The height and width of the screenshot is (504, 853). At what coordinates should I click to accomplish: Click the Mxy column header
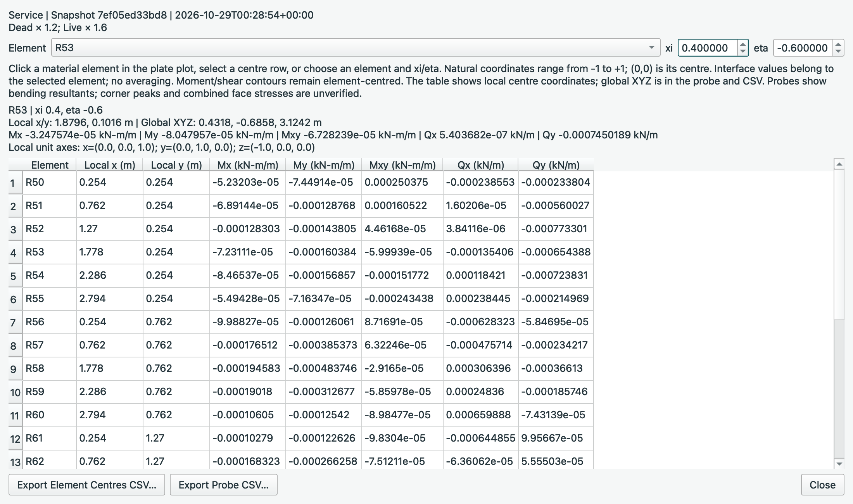coord(402,165)
